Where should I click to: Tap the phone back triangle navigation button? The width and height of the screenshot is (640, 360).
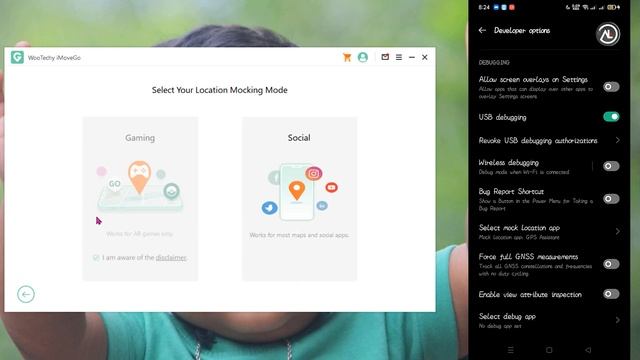point(588,350)
